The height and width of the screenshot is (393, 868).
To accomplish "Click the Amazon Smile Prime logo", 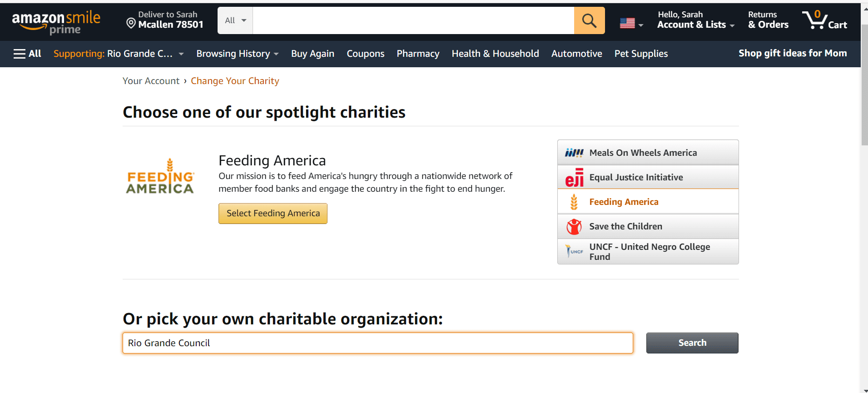I will click(56, 22).
